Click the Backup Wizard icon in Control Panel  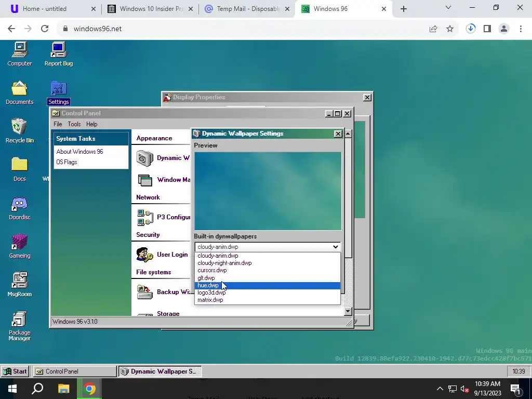[x=145, y=292]
